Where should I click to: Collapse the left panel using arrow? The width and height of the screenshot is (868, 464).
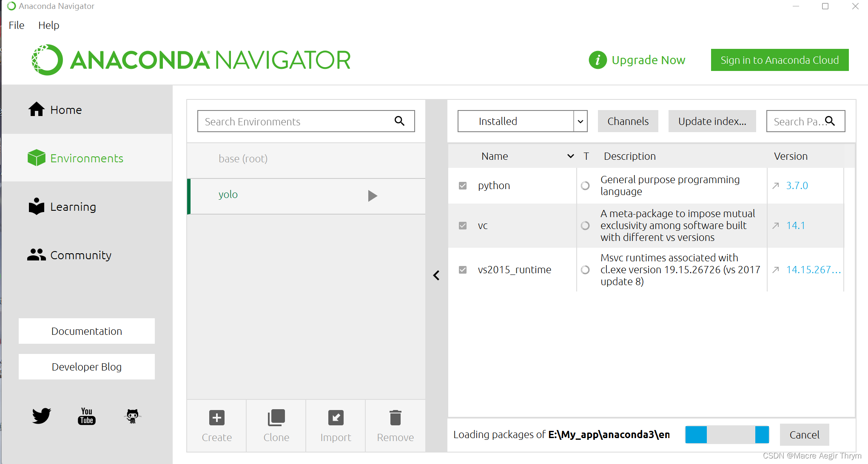click(x=436, y=275)
